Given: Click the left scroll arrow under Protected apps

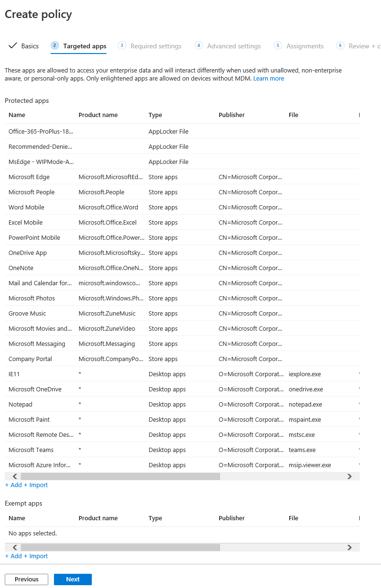Looking at the screenshot, I should (15, 476).
